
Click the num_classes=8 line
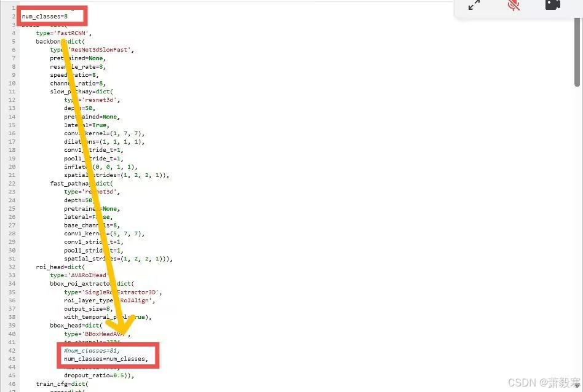coord(44,16)
